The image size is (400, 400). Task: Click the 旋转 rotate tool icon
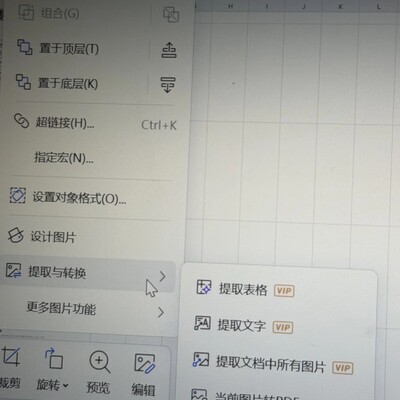pos(53,358)
